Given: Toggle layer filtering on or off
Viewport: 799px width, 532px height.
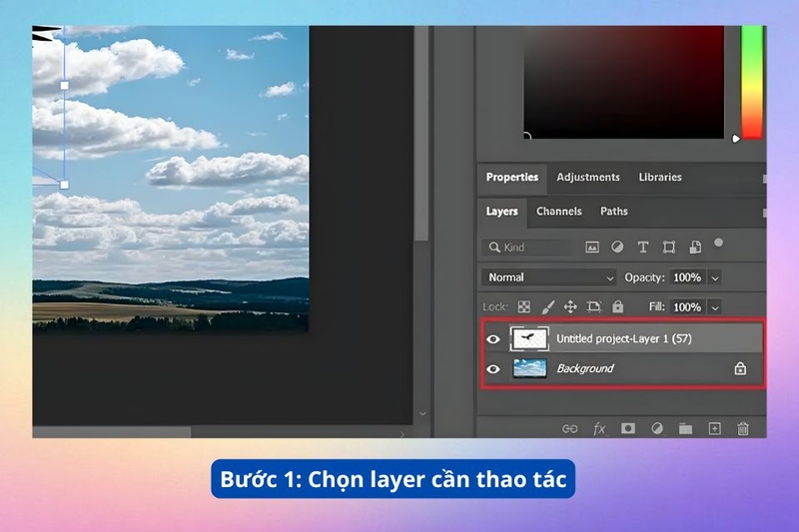Looking at the screenshot, I should click(718, 243).
